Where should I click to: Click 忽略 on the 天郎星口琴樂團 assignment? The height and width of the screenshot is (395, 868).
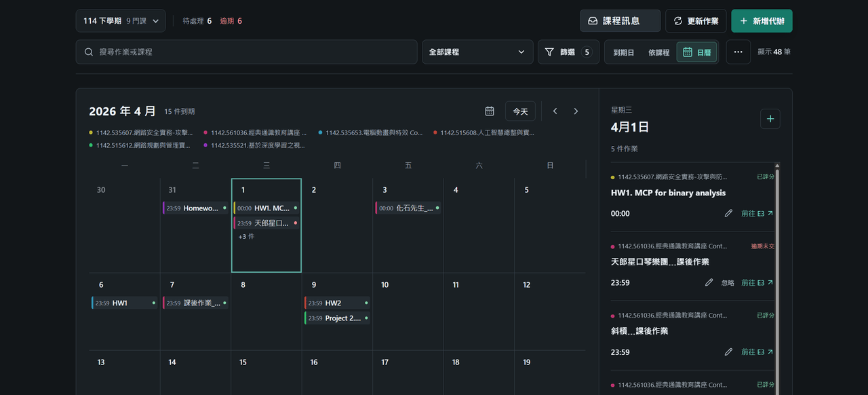[x=728, y=282]
